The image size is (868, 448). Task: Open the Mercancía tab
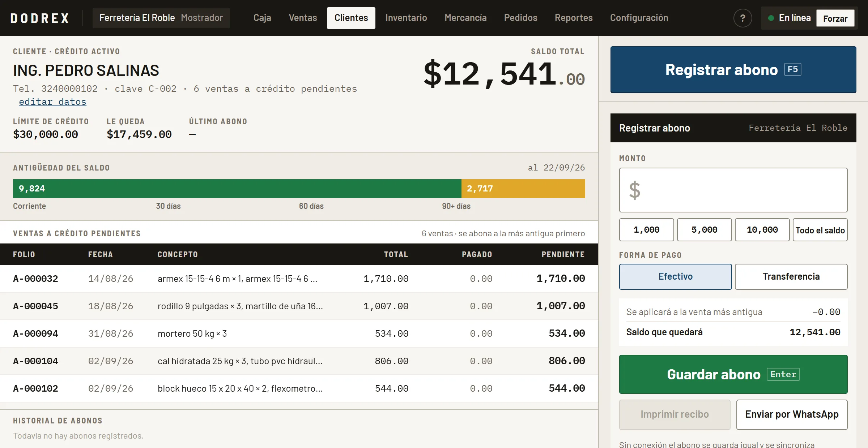[x=465, y=18]
